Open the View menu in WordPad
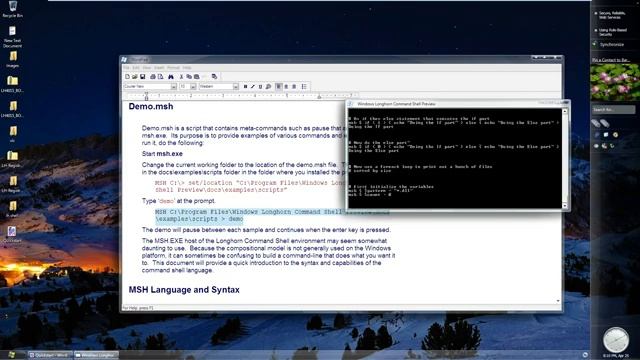Screen dimensions: 640x360 point(147,68)
